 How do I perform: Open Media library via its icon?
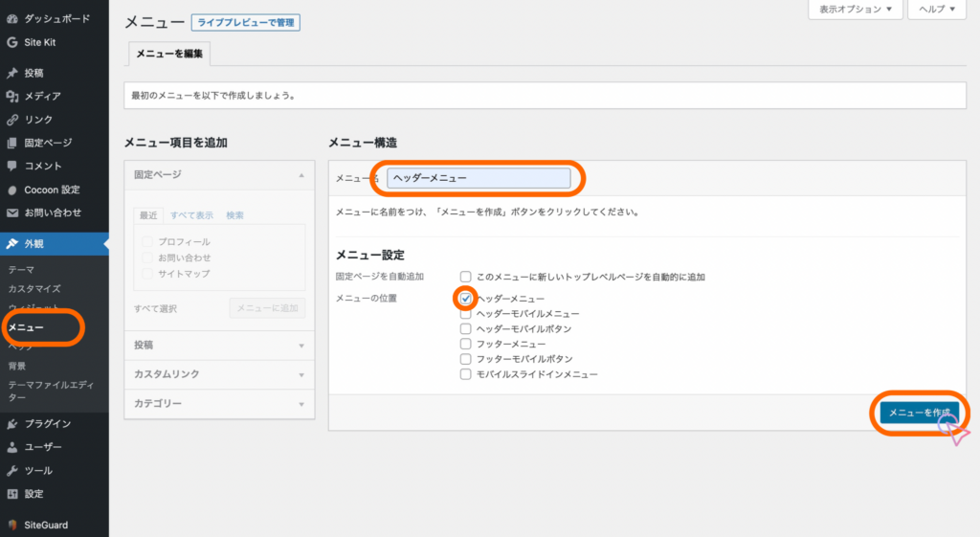click(x=11, y=96)
